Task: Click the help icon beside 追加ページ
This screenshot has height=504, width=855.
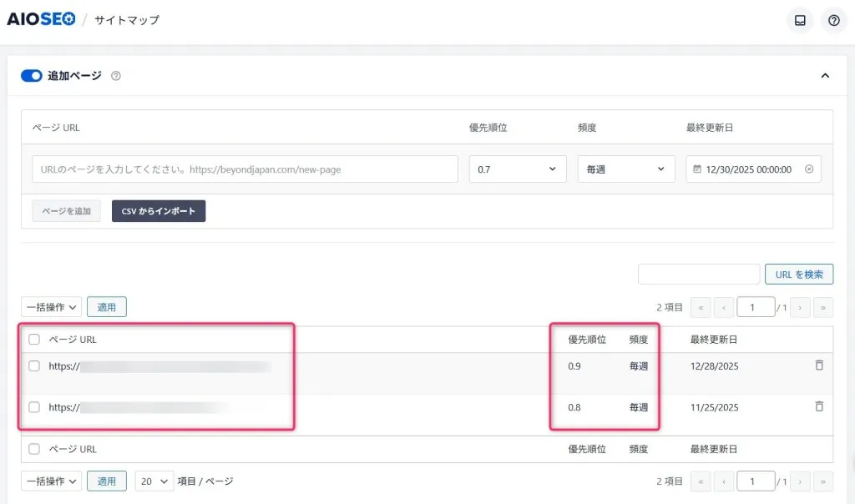Action: click(x=116, y=76)
